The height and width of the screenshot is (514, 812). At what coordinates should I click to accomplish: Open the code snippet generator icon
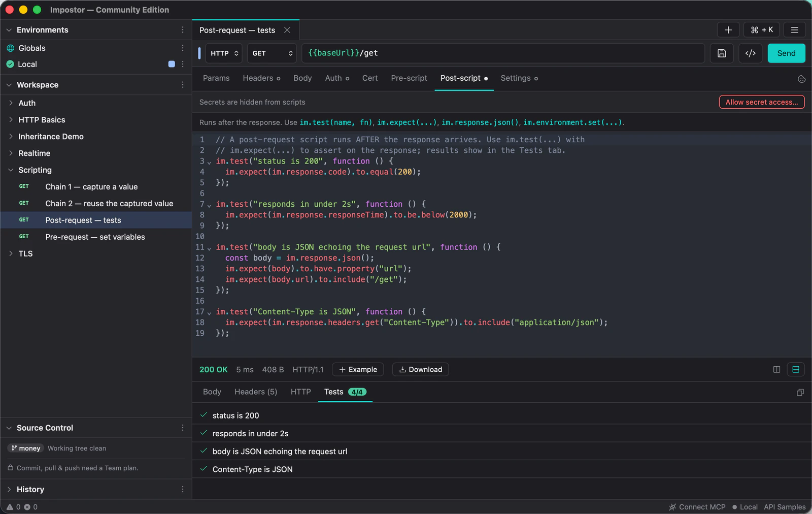point(751,53)
